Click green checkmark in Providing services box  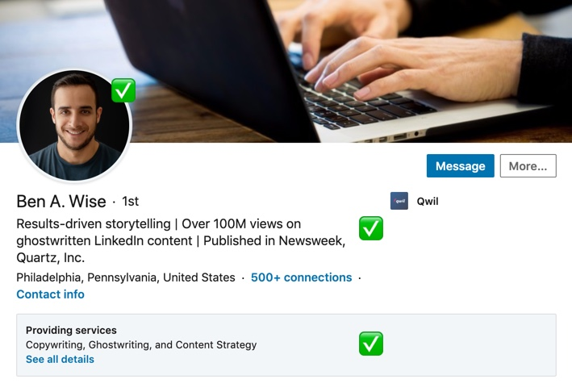370,344
